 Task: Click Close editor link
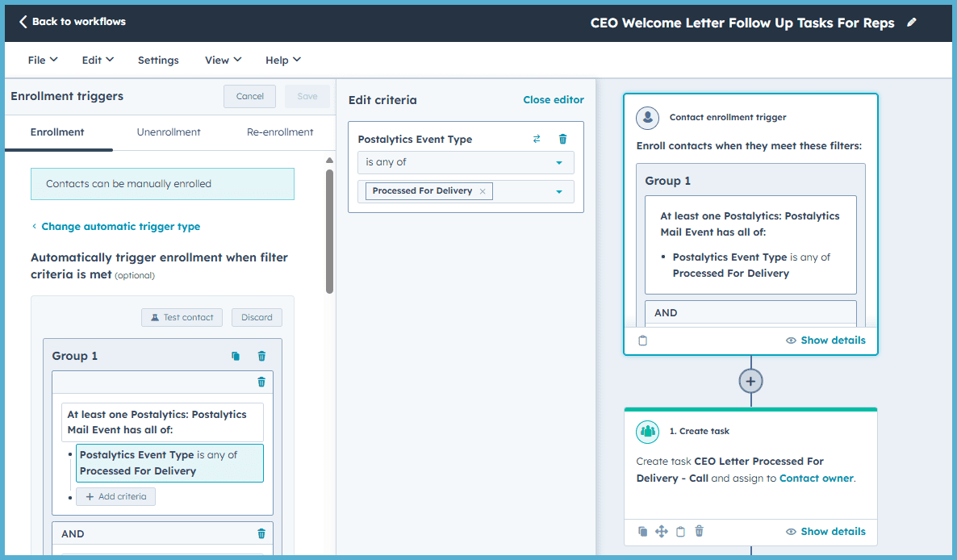pos(554,100)
